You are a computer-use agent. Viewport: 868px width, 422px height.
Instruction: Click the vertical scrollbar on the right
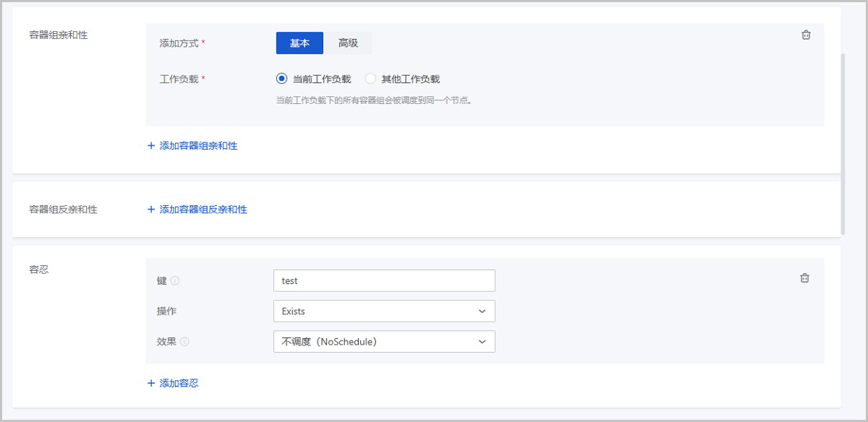click(843, 143)
